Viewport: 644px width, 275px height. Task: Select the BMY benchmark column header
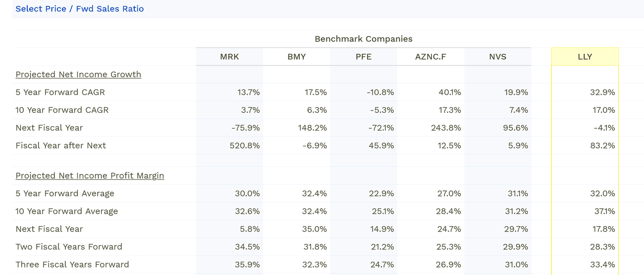296,57
